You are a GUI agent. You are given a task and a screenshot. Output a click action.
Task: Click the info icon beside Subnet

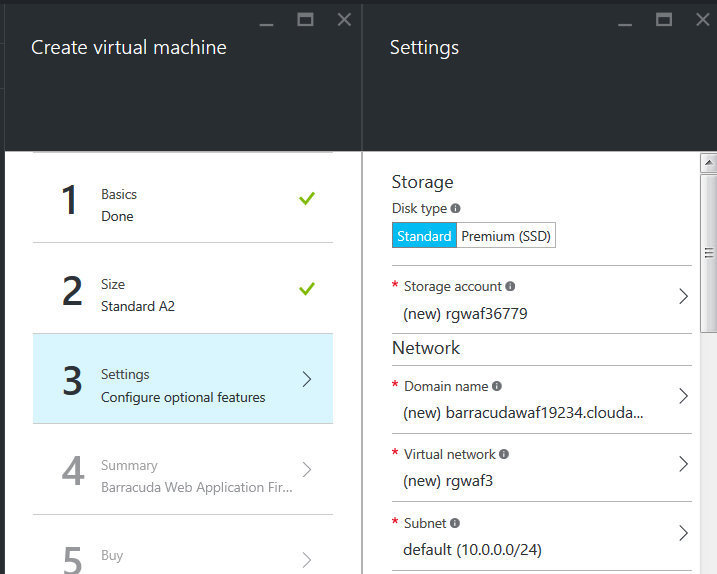[x=455, y=523]
